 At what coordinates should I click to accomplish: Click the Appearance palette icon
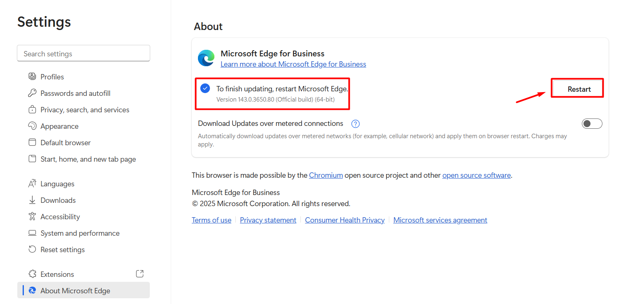point(32,126)
